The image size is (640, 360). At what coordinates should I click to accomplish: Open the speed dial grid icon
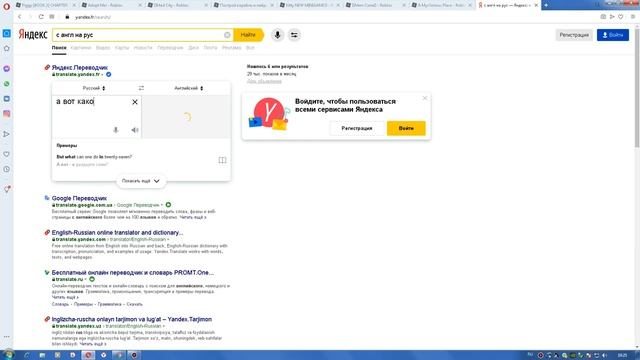pos(52,17)
